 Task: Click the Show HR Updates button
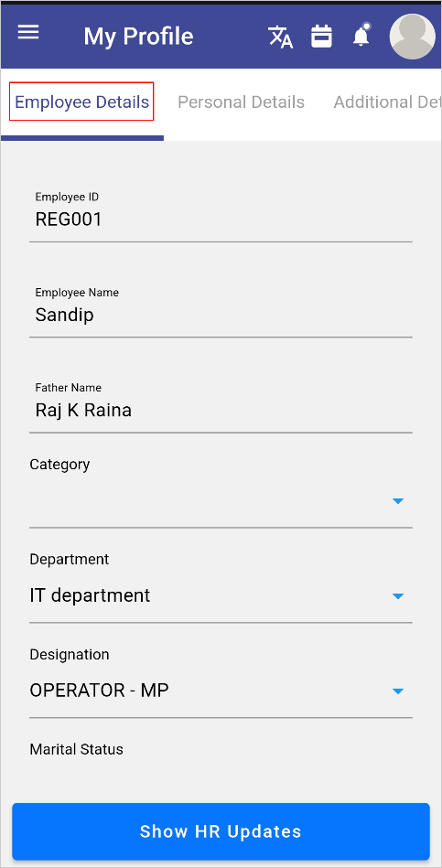point(221,831)
